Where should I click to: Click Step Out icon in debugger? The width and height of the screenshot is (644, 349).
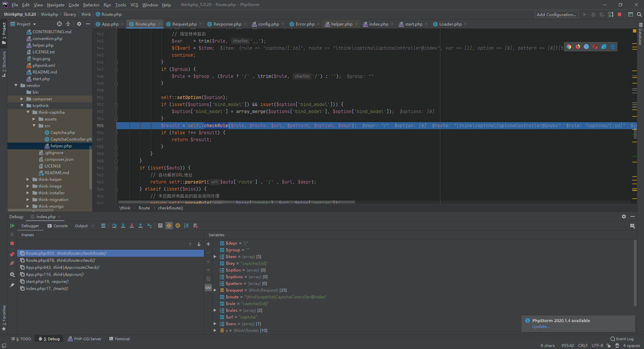(141, 226)
